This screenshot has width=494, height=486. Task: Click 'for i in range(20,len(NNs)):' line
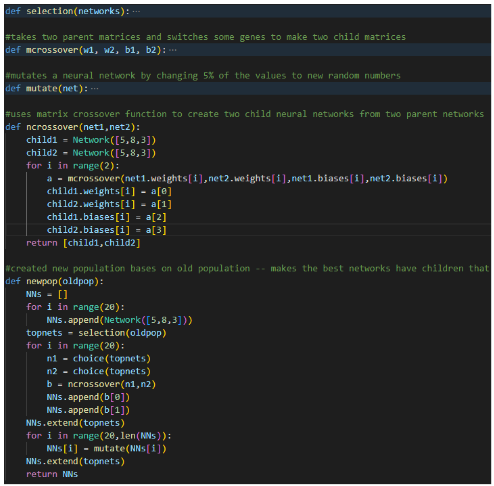pos(99,436)
